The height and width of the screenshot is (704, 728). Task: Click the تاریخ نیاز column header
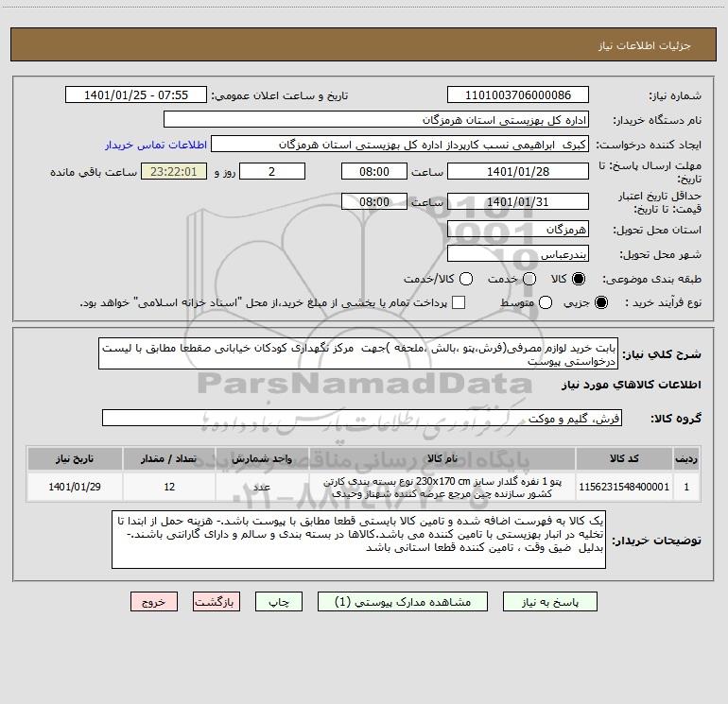(x=75, y=458)
